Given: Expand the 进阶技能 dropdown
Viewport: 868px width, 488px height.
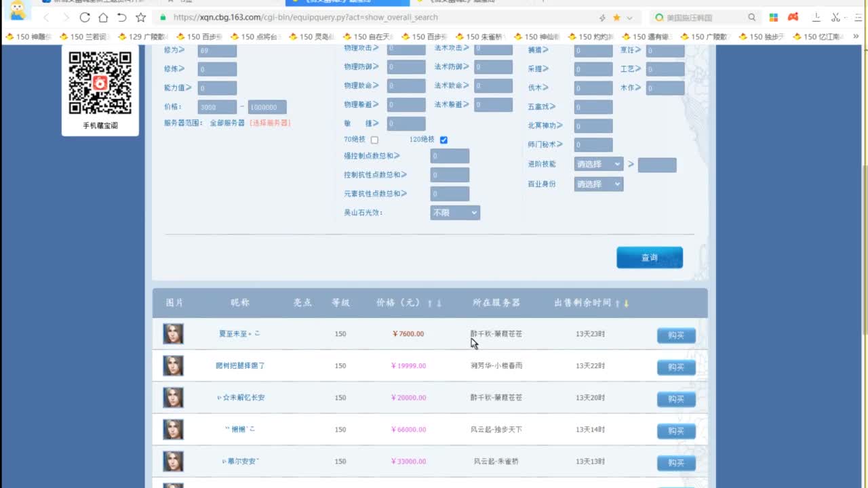Looking at the screenshot, I should pos(598,164).
